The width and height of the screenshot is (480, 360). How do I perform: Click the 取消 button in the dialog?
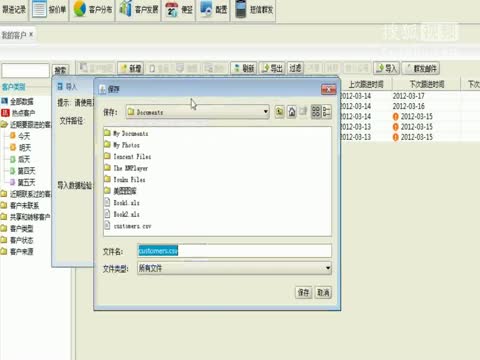pos(323,293)
